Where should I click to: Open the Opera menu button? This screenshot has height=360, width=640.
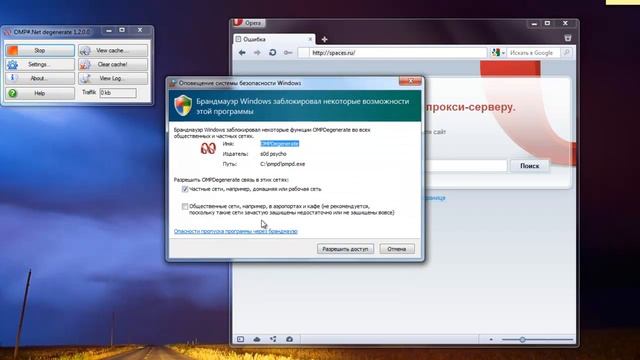(249, 23)
